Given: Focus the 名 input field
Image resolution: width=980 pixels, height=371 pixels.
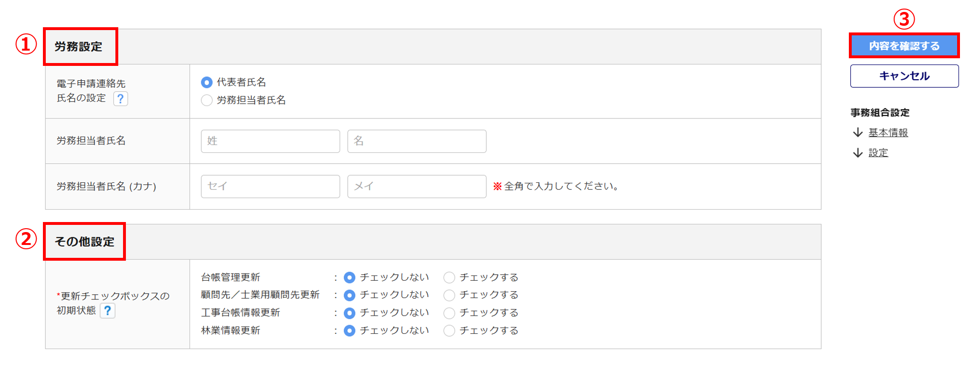Looking at the screenshot, I should click(x=417, y=141).
